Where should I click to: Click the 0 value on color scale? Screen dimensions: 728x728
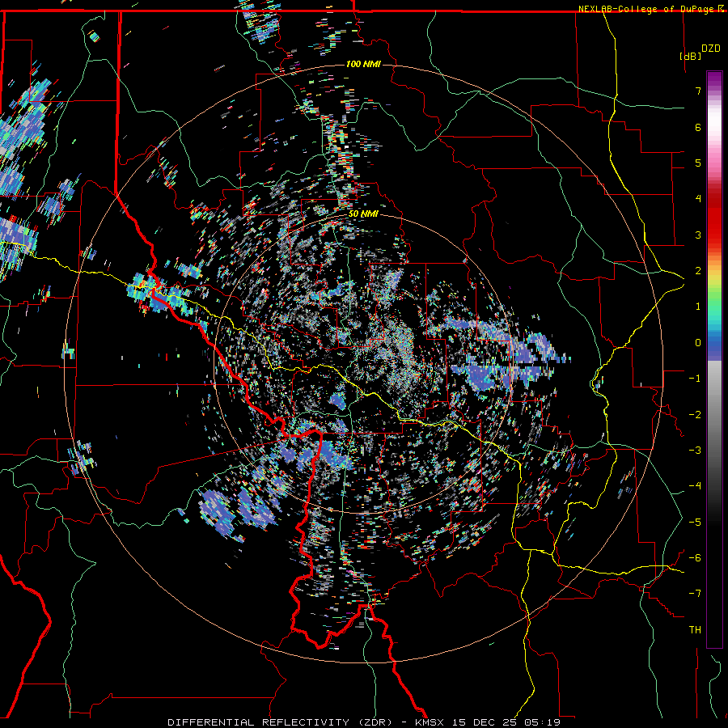698,343
